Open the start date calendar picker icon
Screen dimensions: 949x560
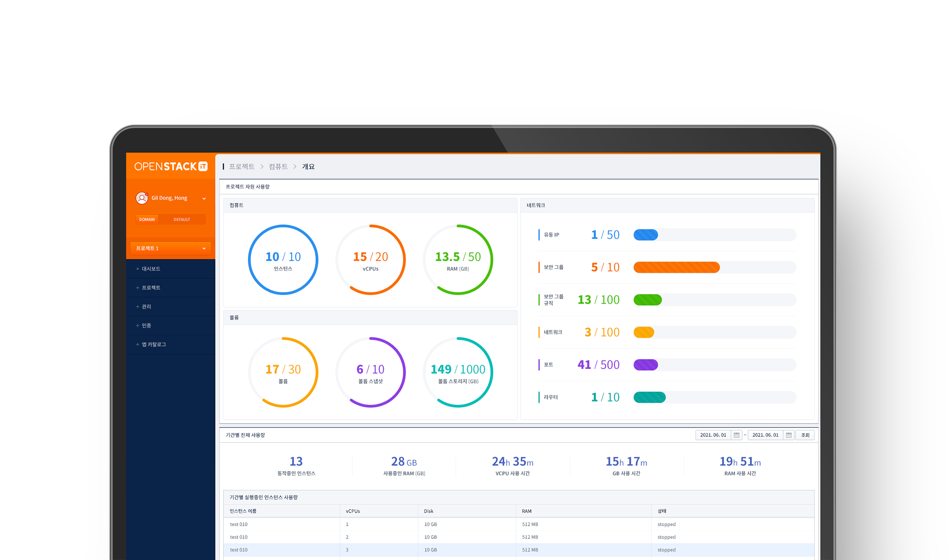coord(736,435)
